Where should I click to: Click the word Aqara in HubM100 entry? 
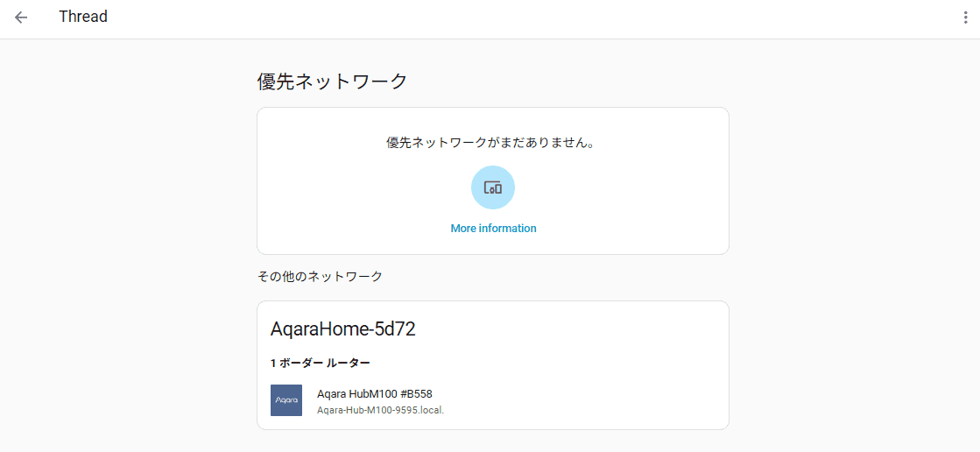coord(331,394)
